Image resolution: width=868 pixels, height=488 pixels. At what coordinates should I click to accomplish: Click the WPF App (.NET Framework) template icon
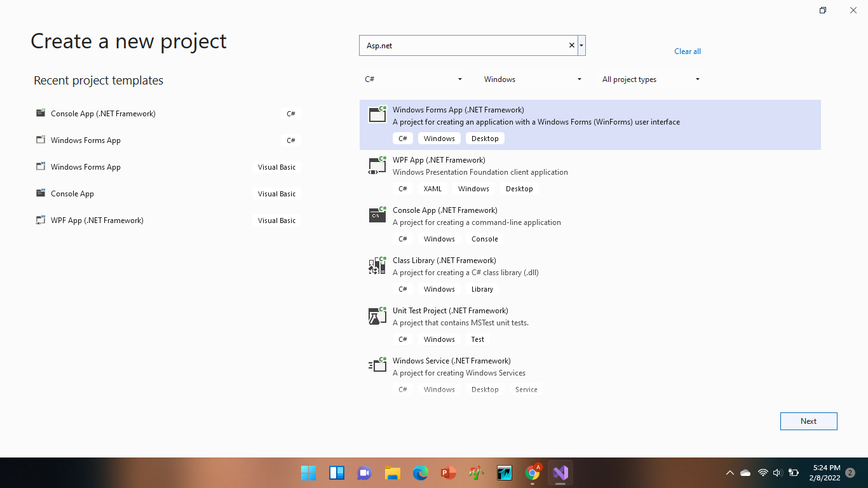click(377, 165)
